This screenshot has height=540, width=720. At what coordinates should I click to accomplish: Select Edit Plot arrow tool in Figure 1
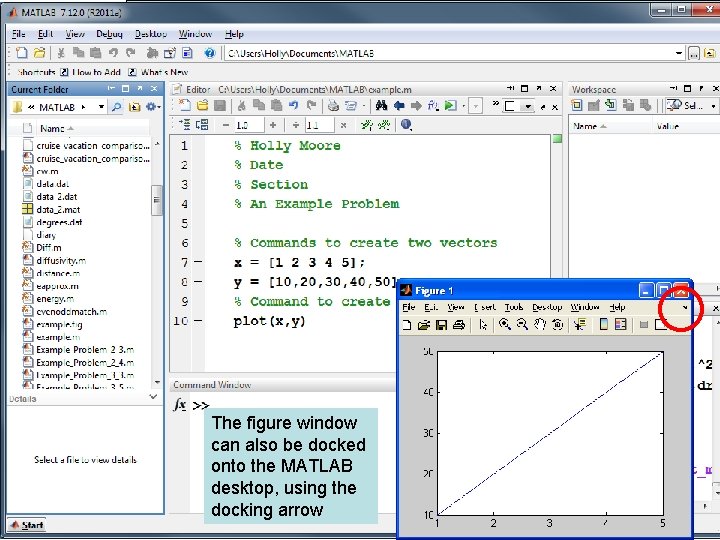coord(483,324)
